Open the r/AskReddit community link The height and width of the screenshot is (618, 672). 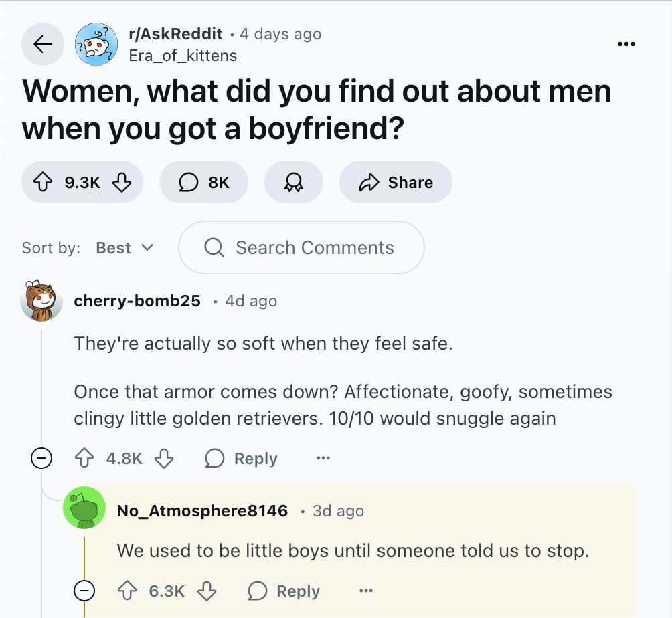[175, 34]
